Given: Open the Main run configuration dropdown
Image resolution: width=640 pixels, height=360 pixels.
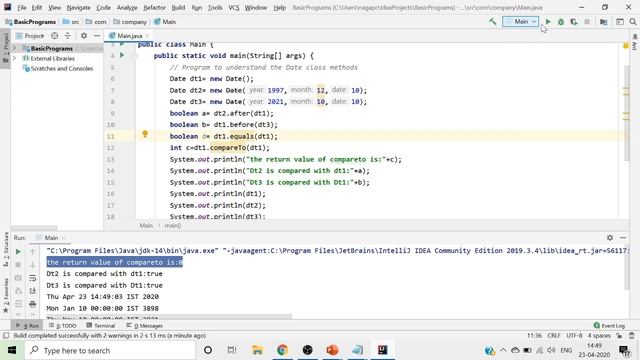Looking at the screenshot, I should pyautogui.click(x=520, y=22).
